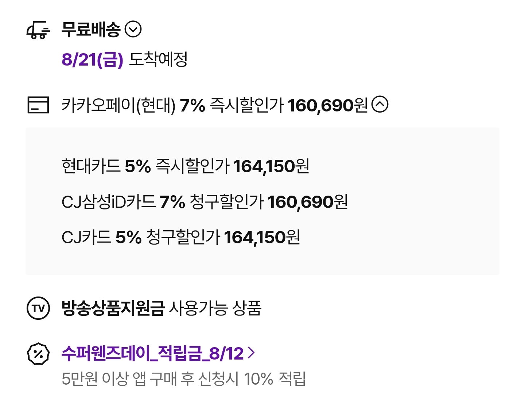Image resolution: width=525 pixels, height=420 pixels.
Task: Expand the 무료배송 chevron circle
Action: [133, 30]
